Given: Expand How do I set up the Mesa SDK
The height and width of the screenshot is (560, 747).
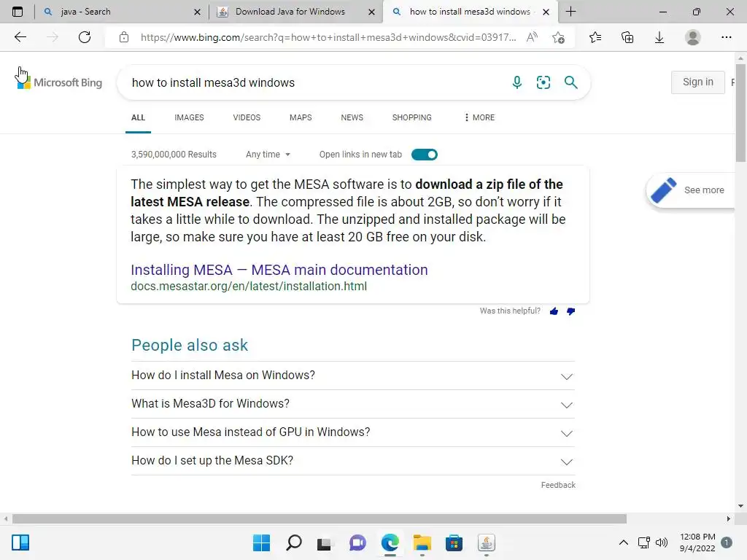Looking at the screenshot, I should coord(353,461).
